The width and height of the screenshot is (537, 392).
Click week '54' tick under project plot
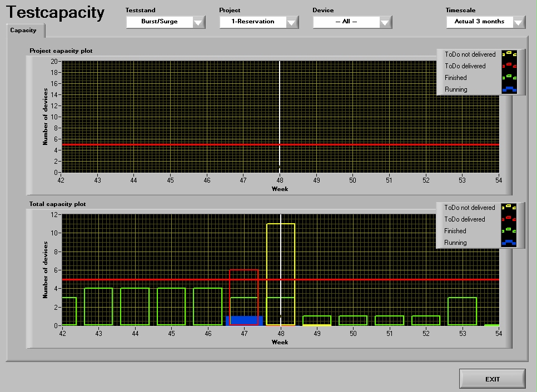pyautogui.click(x=499, y=180)
